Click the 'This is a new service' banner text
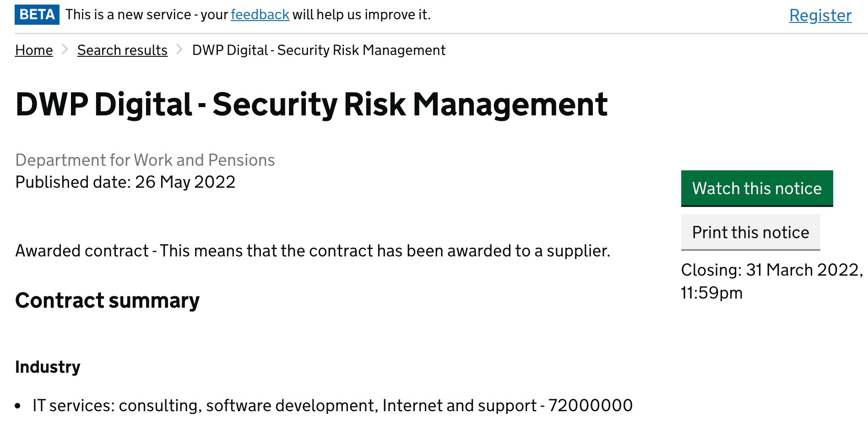Screen dimensions: 868x435 tap(146, 15)
